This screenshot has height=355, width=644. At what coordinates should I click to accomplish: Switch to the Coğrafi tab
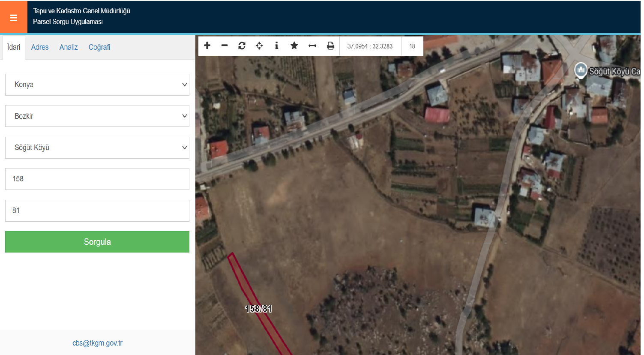[99, 47]
